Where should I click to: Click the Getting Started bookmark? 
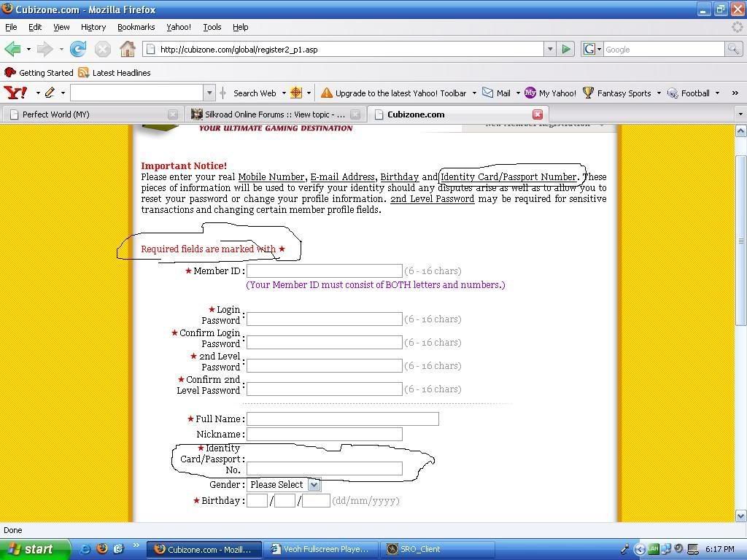(x=39, y=73)
